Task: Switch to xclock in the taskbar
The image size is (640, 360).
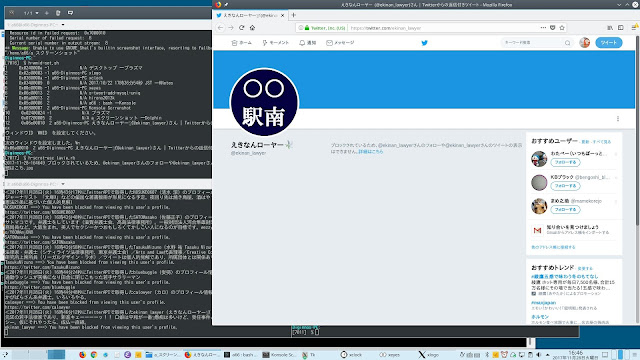Action: (351, 355)
